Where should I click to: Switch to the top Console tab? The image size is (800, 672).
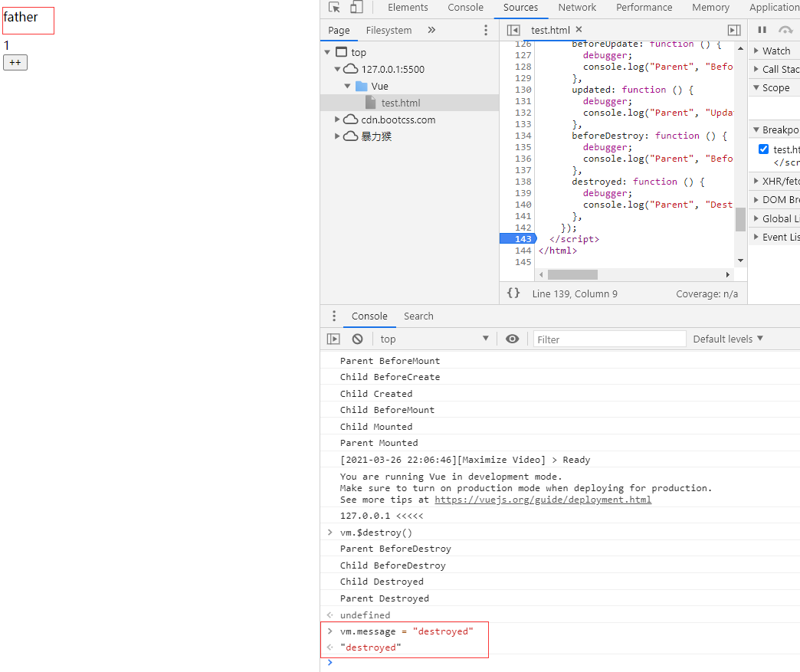pyautogui.click(x=465, y=7)
